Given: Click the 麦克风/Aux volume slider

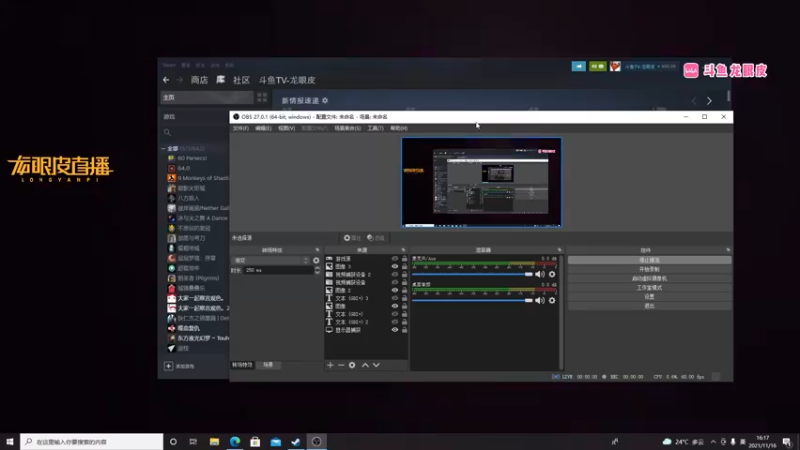Looking at the screenshot, I should (x=472, y=274).
